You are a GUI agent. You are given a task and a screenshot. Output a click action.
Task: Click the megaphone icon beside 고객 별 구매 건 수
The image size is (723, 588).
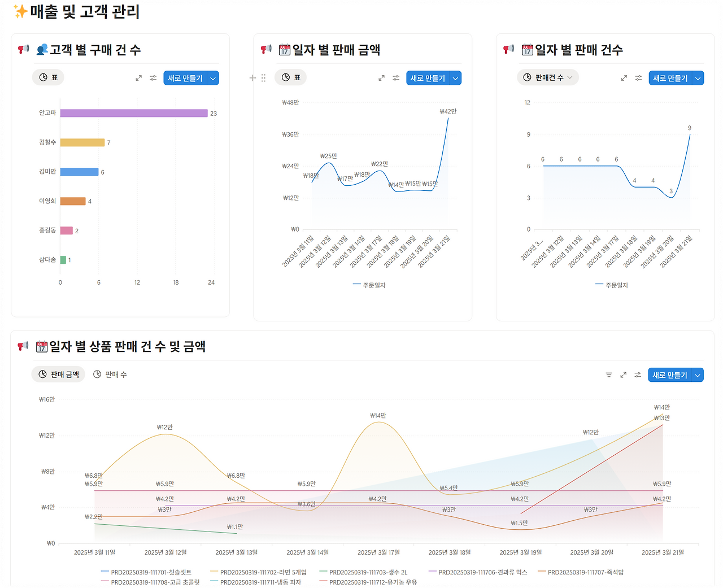tap(23, 50)
